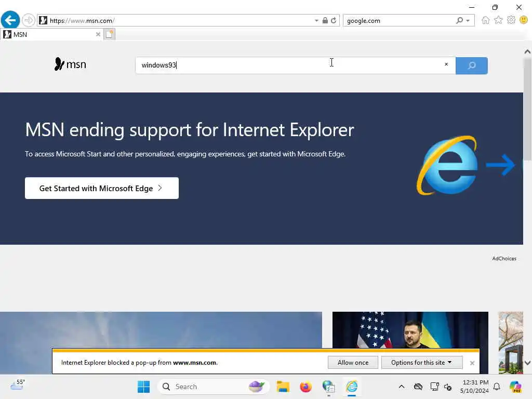Viewport: 532px width, 399px height.
Task: Open the globe app on the taskbar
Action: pyautogui.click(x=329, y=387)
